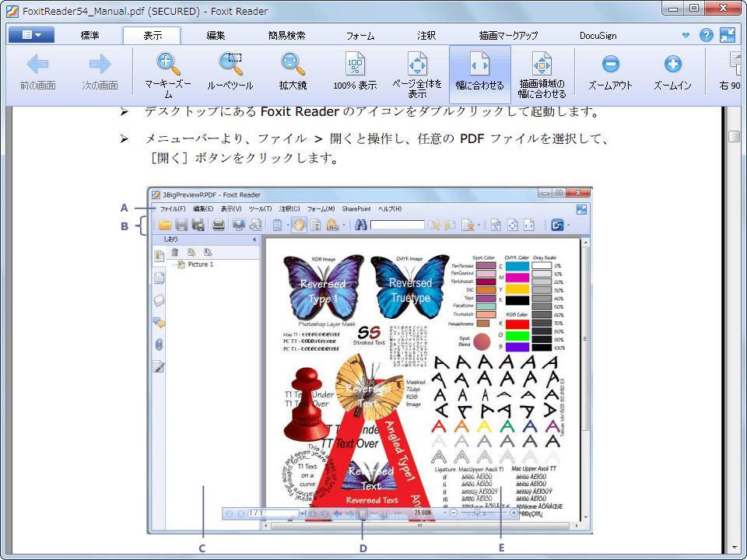Open the blue File menu button
The image size is (747, 560).
coord(31,35)
